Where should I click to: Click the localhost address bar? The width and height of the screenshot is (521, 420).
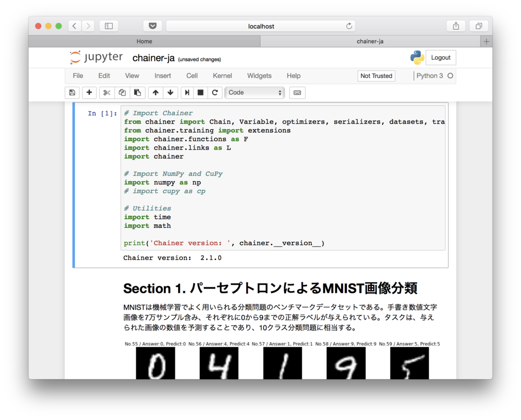(261, 25)
